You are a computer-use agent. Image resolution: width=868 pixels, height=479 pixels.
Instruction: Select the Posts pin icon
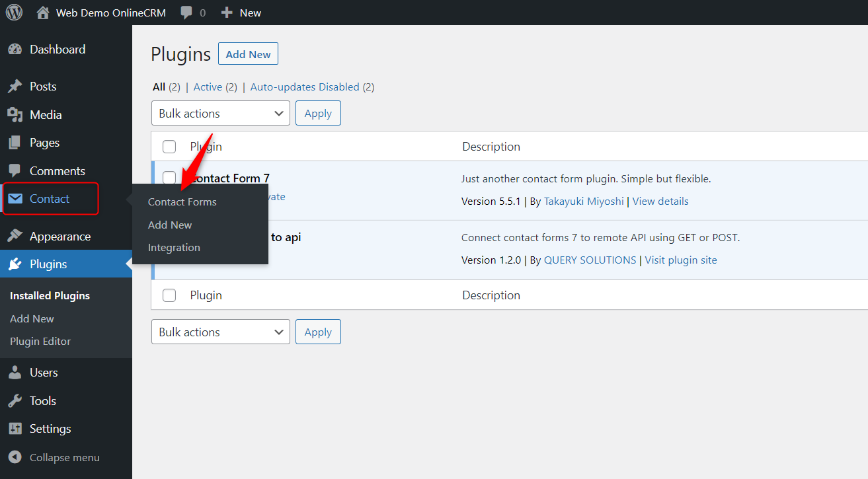tap(15, 87)
